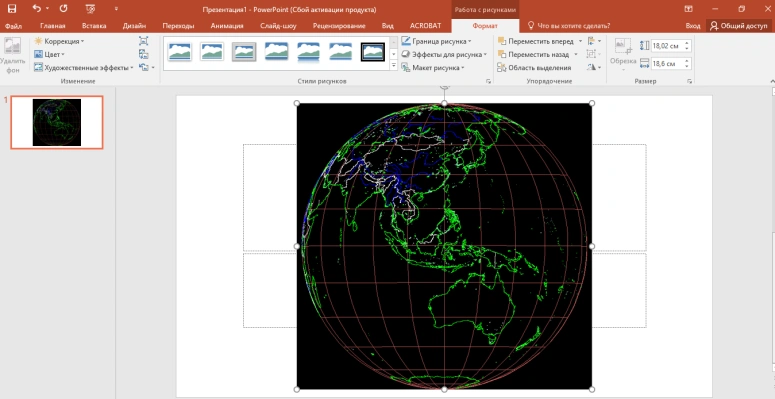775x399 pixels.
Task: Click Переместить вперед button
Action: tap(536, 42)
